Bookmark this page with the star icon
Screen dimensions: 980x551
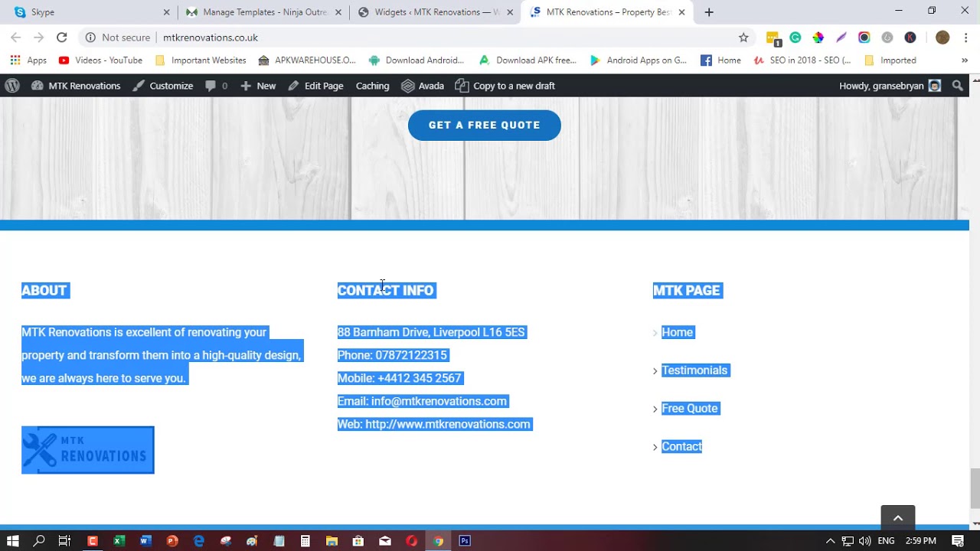(743, 37)
